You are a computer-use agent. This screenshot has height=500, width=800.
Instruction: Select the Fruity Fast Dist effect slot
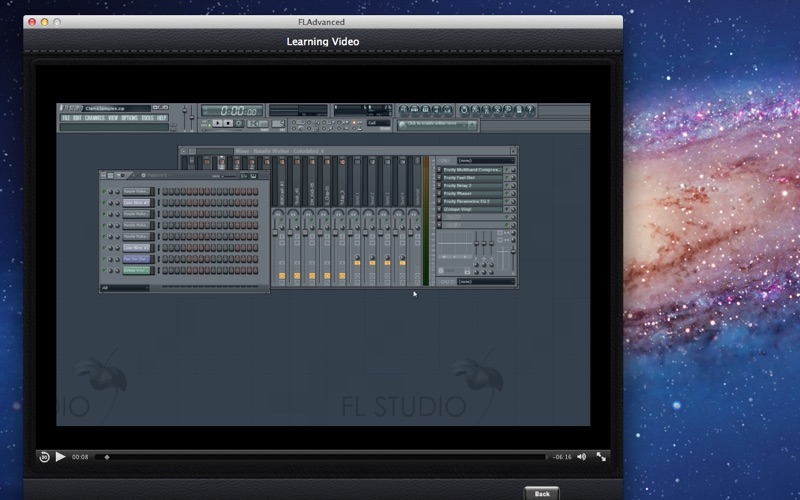tap(472, 178)
